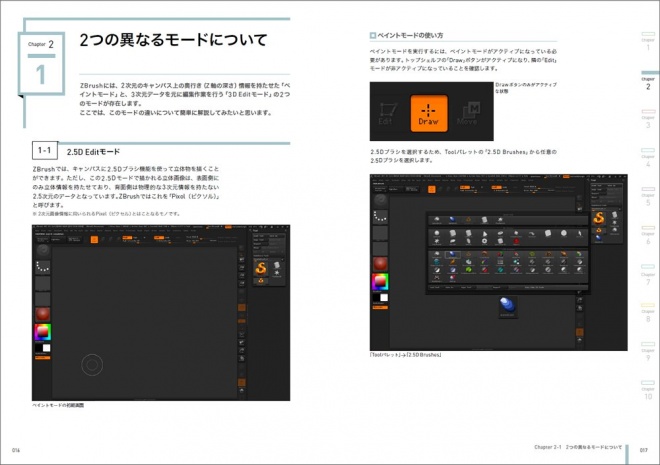
Task: Select the white main swatch in left screenshot
Action: 46,348
